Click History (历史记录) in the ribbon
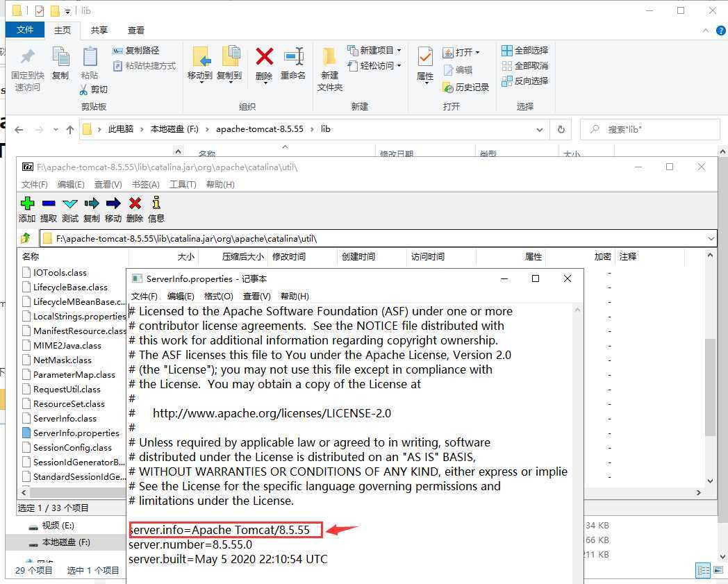The image size is (728, 584). [x=465, y=87]
